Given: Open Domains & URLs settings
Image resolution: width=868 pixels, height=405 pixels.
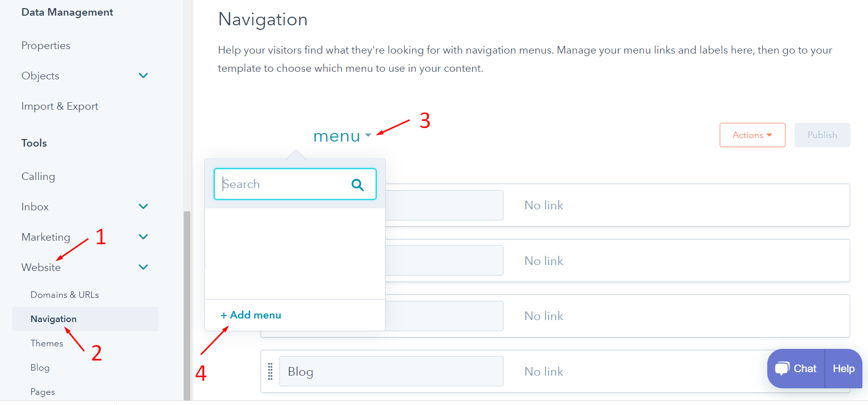Looking at the screenshot, I should pyautogui.click(x=64, y=295).
